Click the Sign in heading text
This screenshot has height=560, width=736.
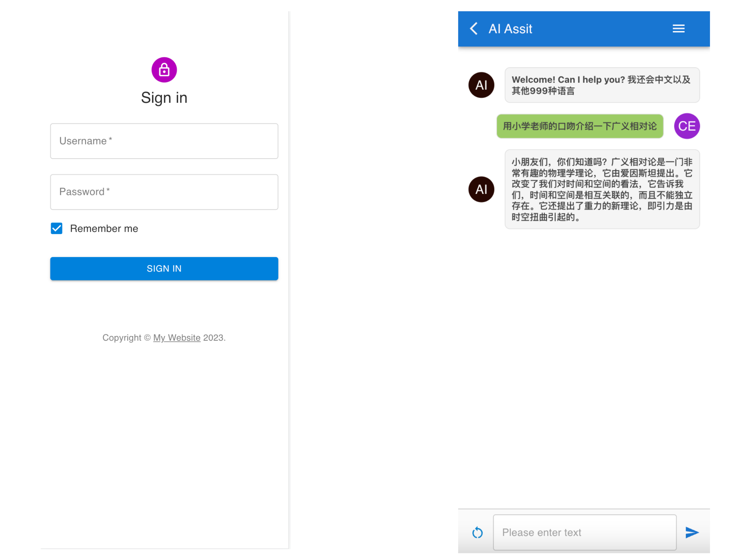coord(164,98)
